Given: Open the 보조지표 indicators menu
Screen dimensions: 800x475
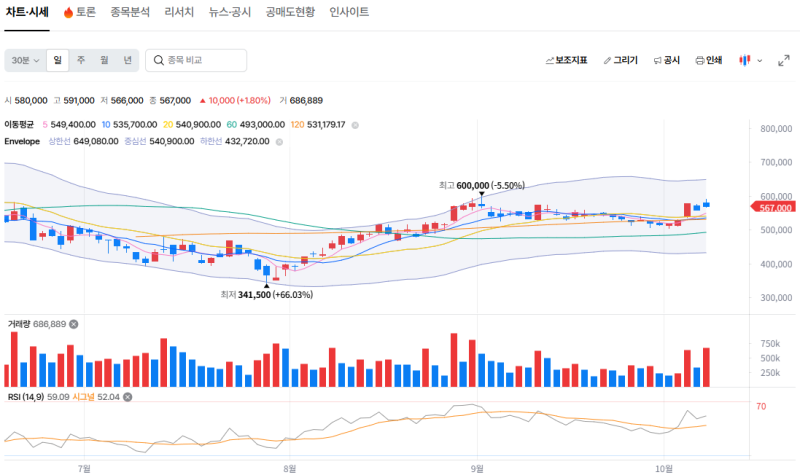Looking at the screenshot, I should point(566,60).
